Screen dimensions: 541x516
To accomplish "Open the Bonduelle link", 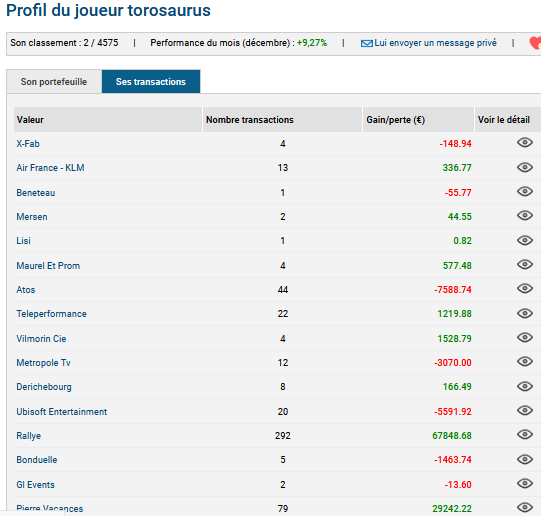I will tap(37, 460).
